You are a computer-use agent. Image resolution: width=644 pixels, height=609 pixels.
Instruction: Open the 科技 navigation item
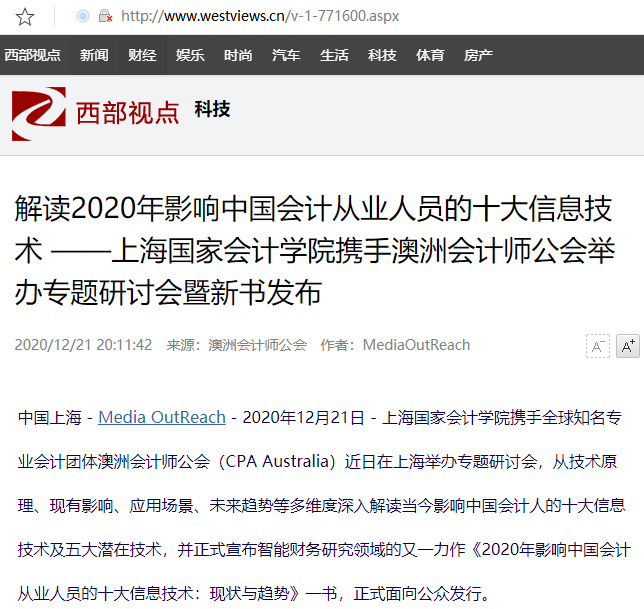coord(382,55)
